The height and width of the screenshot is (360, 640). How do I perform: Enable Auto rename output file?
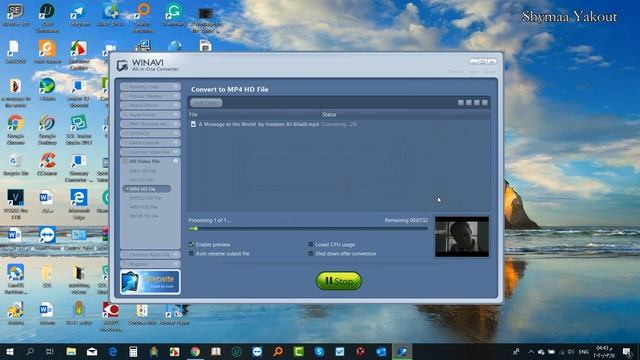[191, 253]
